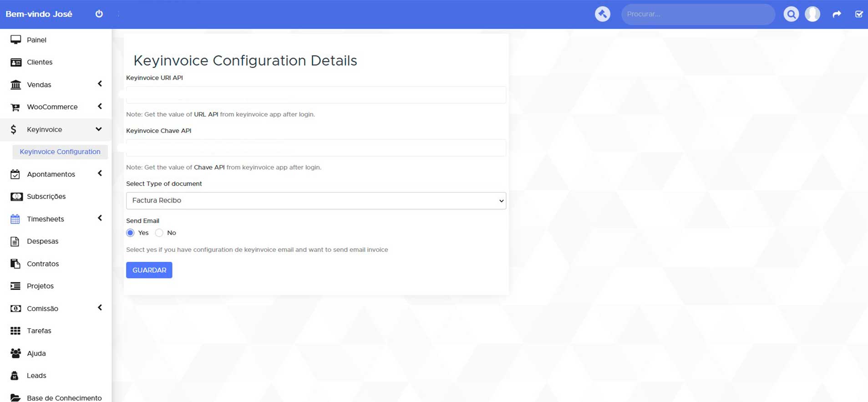Click the Timesheets calendar icon
This screenshot has width=868, height=402.
(x=15, y=219)
